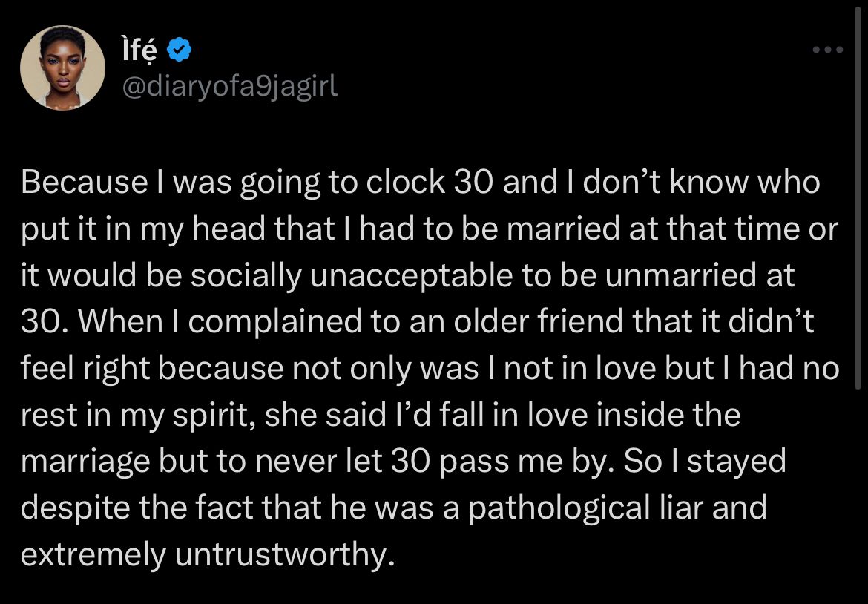Click the blue verified checkmark badge
The height and width of the screenshot is (604, 868).
tap(179, 50)
